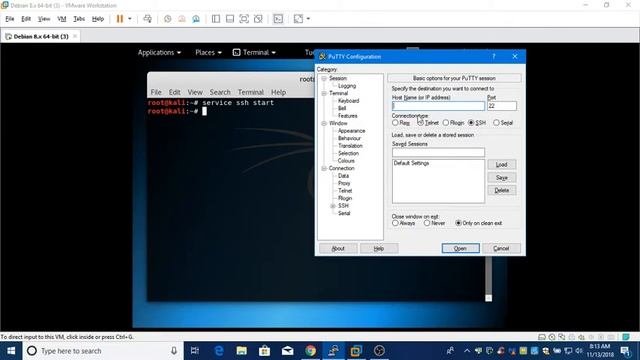Click the Windows Start button
The image size is (640, 360).
click(x=11, y=351)
